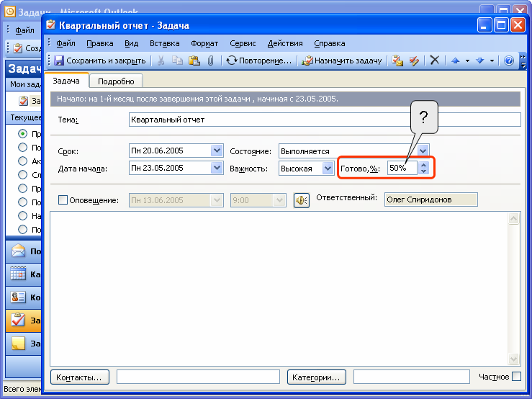Open the Формат menu

(x=204, y=43)
